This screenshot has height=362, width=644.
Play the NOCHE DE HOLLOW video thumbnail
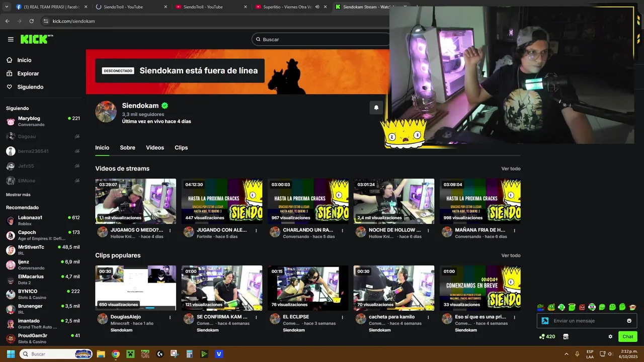click(394, 201)
